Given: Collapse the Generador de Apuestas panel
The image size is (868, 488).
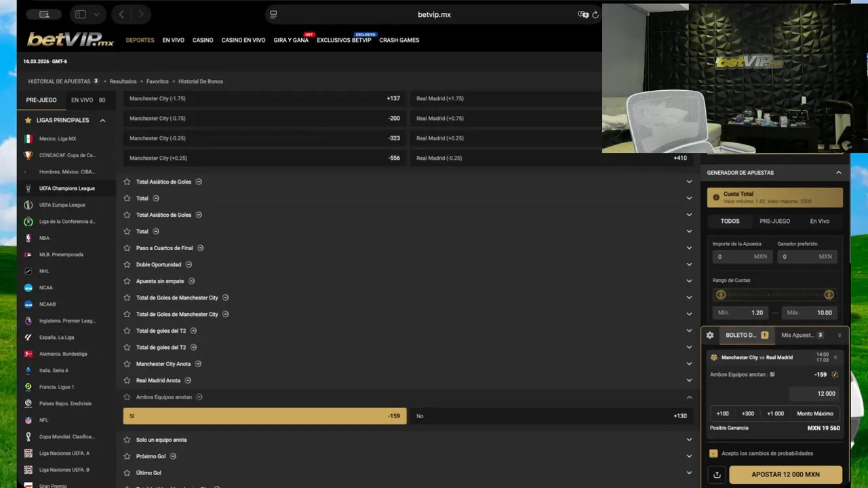Looking at the screenshot, I should [x=838, y=173].
